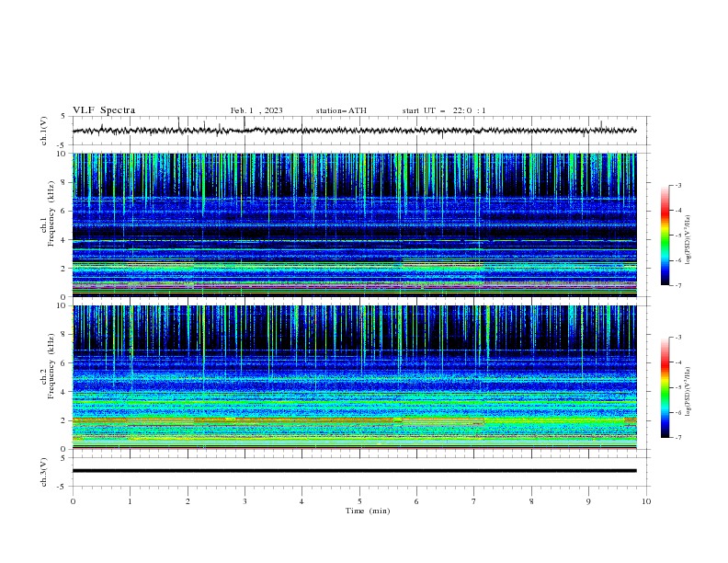
Task: Click the "VLF Spectra" plot title
Action: (x=104, y=110)
